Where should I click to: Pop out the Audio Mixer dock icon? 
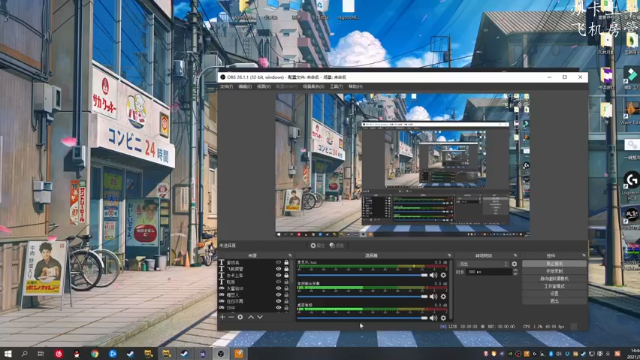(x=449, y=256)
